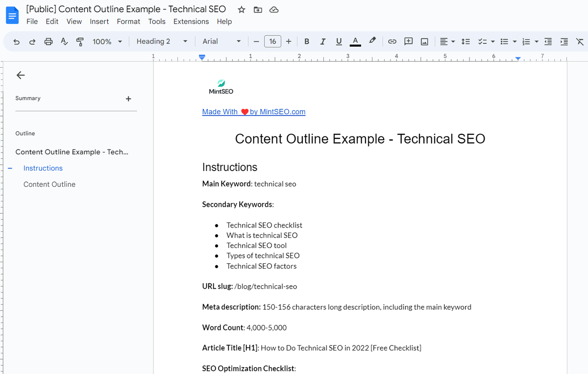Activate the paint format tool
Image resolution: width=588 pixels, height=374 pixels.
[x=80, y=42]
